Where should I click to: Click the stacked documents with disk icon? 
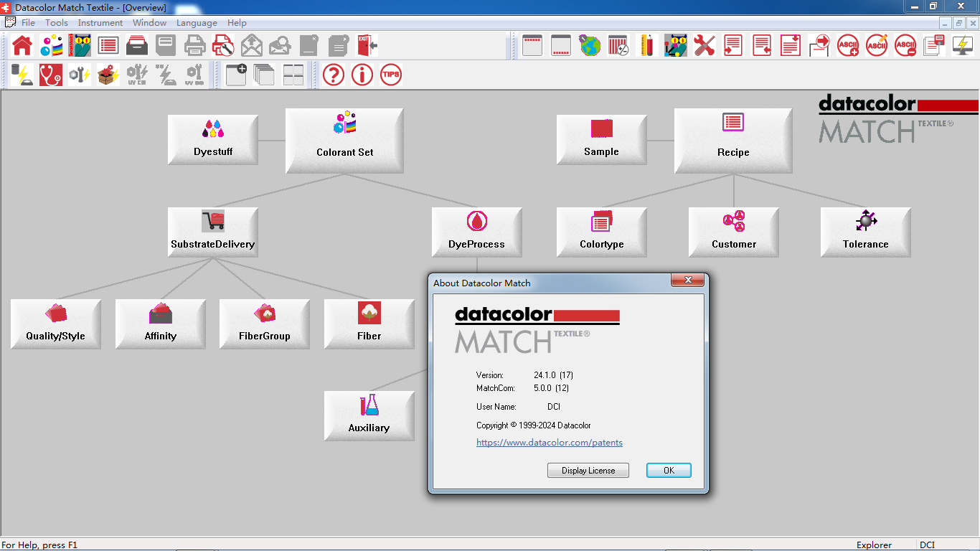click(934, 46)
